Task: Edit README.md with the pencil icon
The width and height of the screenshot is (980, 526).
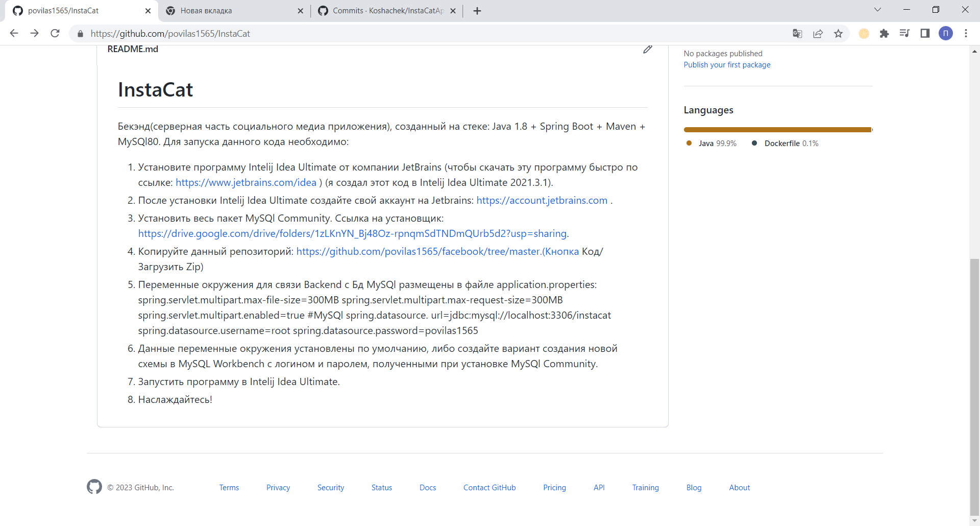Action: tap(648, 49)
